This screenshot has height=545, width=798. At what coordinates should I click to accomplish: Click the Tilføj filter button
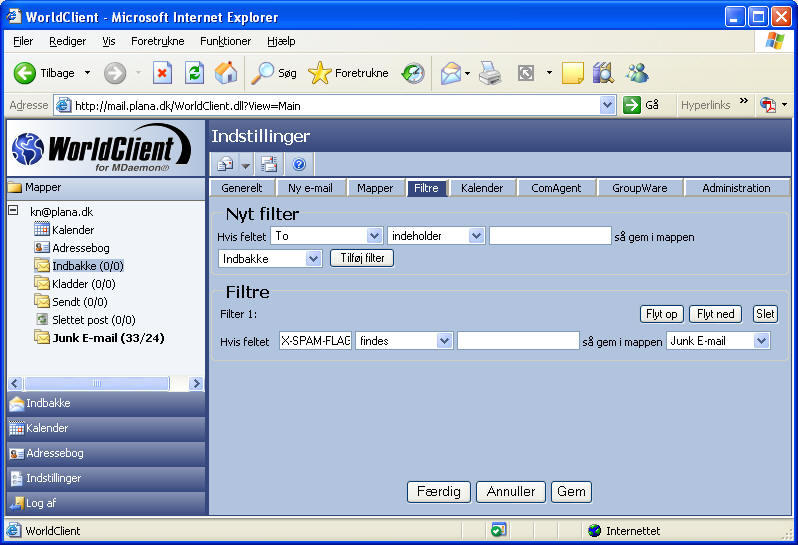tap(362, 258)
